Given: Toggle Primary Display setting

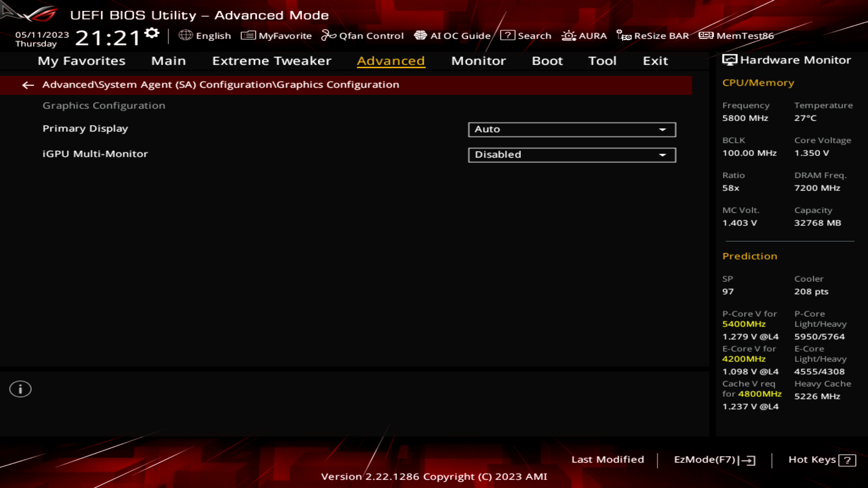Looking at the screenshot, I should pos(570,129).
